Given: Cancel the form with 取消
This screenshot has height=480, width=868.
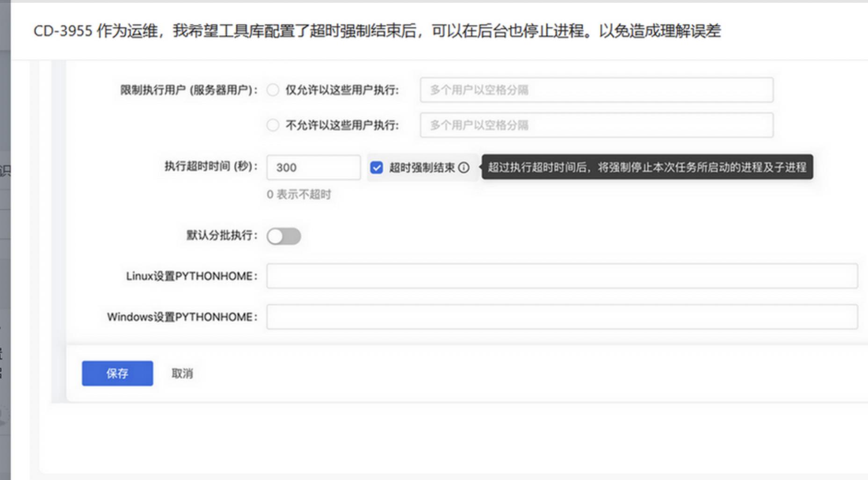Looking at the screenshot, I should [183, 372].
